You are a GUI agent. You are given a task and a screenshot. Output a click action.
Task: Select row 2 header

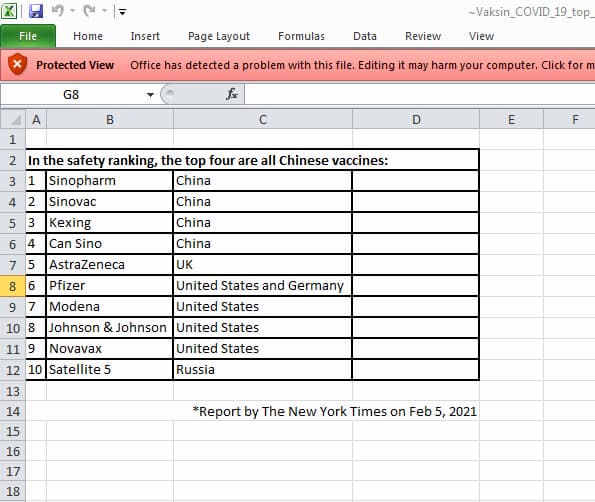pos(13,160)
